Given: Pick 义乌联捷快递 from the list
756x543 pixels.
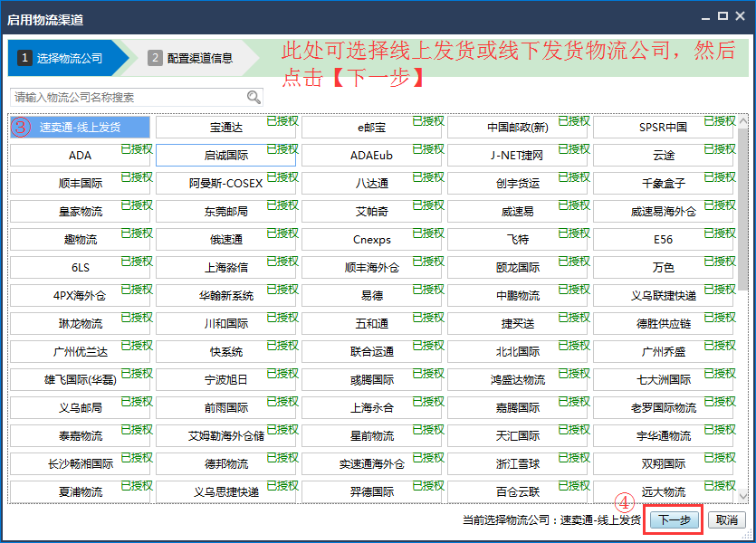Looking at the screenshot, I should tap(663, 295).
